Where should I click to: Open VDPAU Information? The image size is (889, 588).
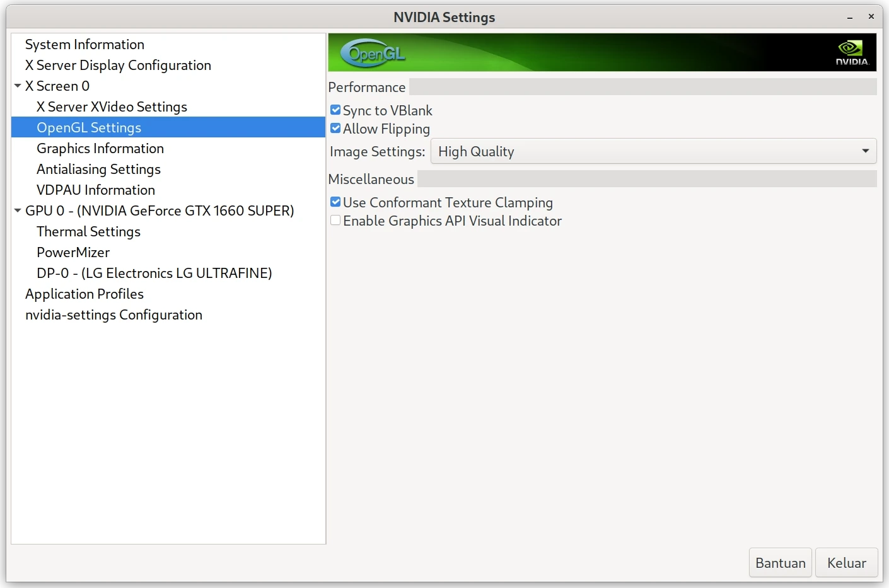tap(96, 190)
